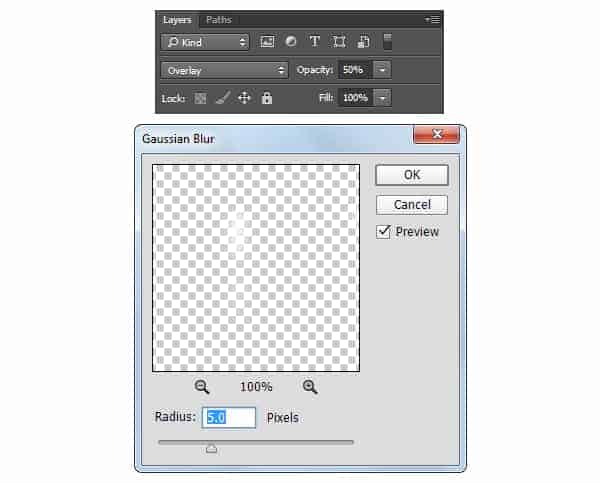Image resolution: width=600 pixels, height=483 pixels.
Task: Open the Overlay blend mode dropdown
Action: click(x=224, y=70)
